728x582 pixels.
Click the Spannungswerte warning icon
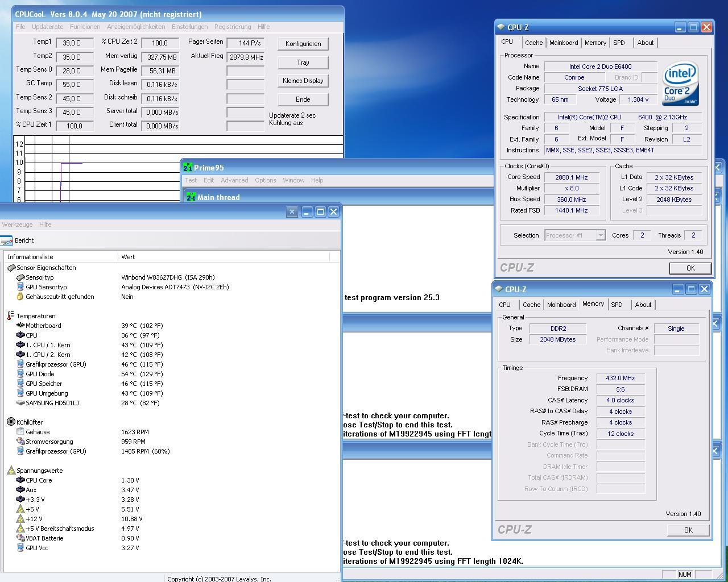[x=11, y=471]
